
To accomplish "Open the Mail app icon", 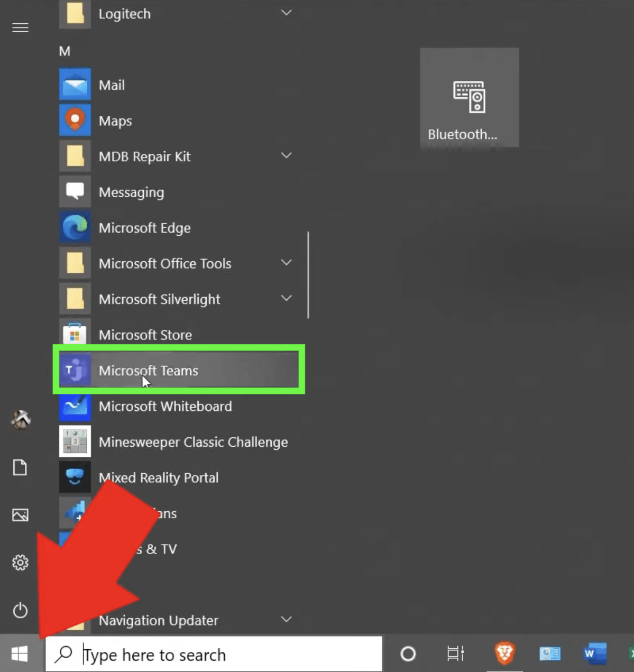I will (75, 85).
